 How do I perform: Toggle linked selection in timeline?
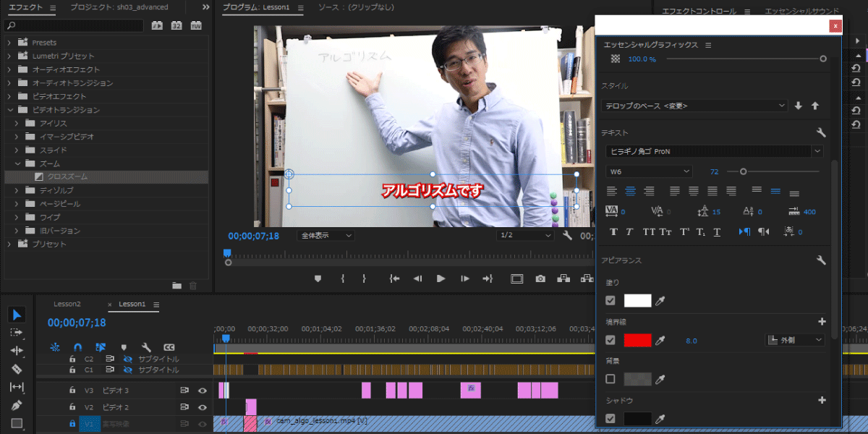(x=101, y=347)
